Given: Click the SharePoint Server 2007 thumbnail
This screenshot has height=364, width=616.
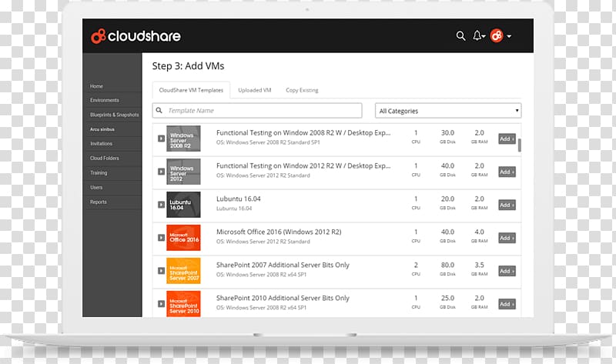Looking at the screenshot, I should [x=183, y=271].
